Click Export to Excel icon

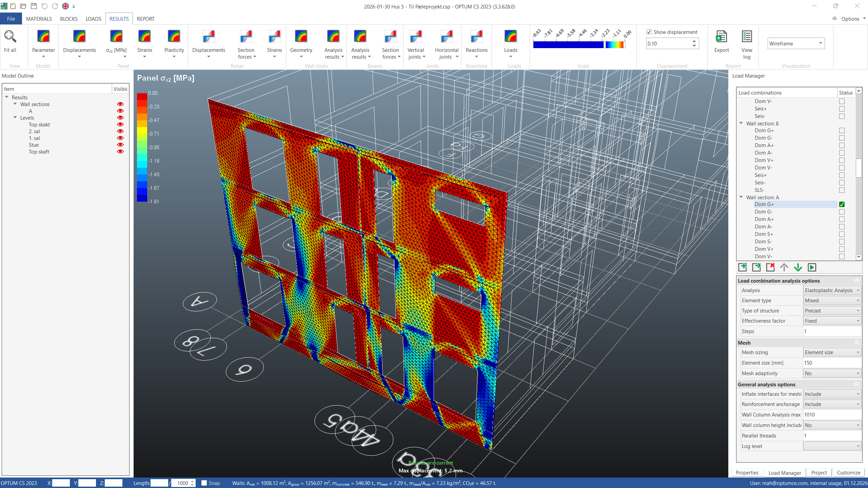point(721,37)
